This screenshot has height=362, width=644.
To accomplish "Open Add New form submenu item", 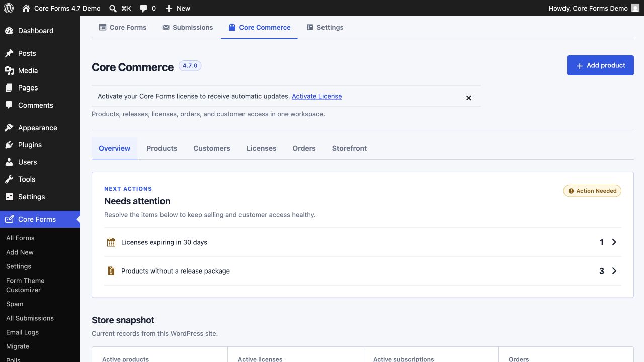I will click(20, 252).
